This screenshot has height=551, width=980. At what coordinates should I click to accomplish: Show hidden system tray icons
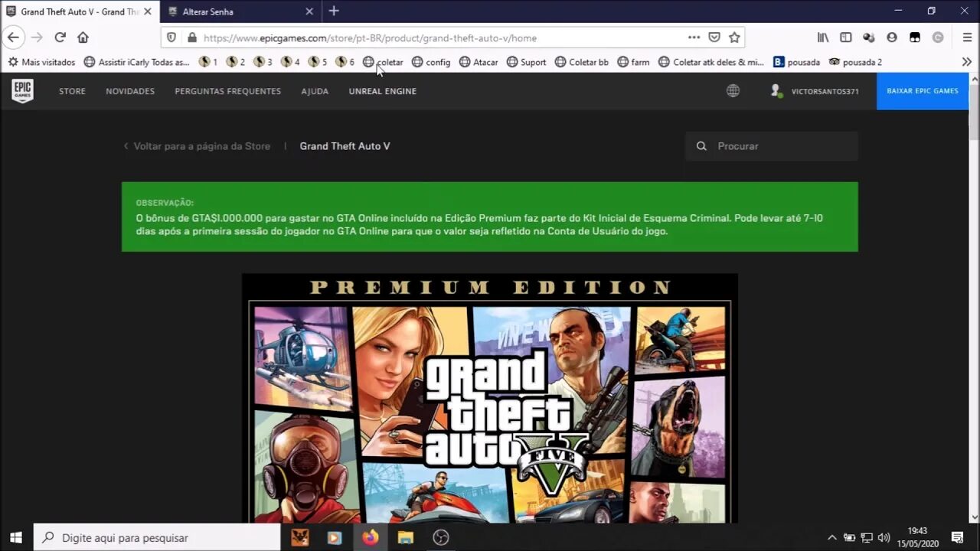click(x=832, y=538)
